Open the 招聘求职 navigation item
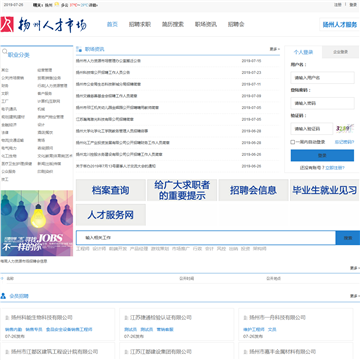 140,24
